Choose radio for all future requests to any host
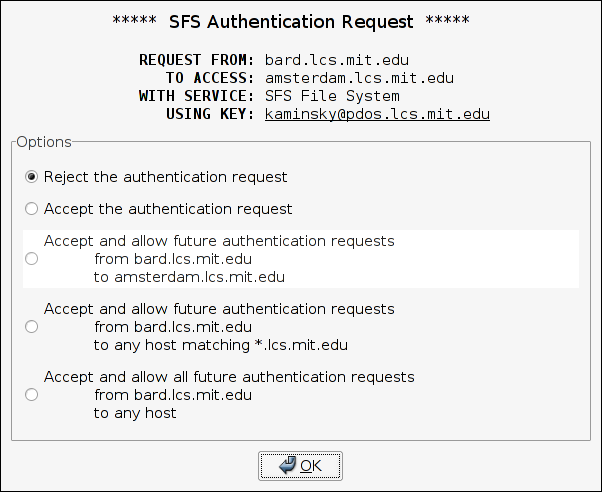 [32, 395]
